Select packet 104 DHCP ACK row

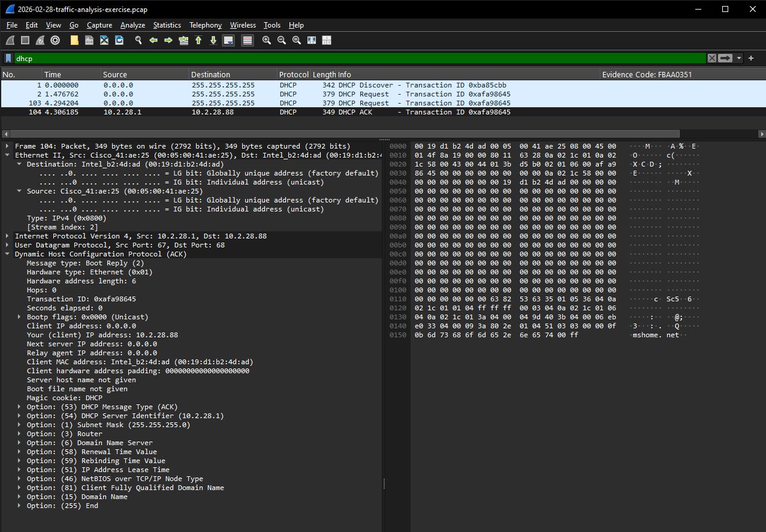(383, 112)
